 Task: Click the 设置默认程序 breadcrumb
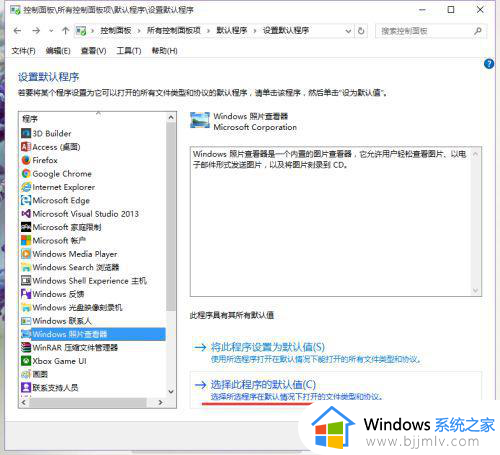[x=286, y=31]
